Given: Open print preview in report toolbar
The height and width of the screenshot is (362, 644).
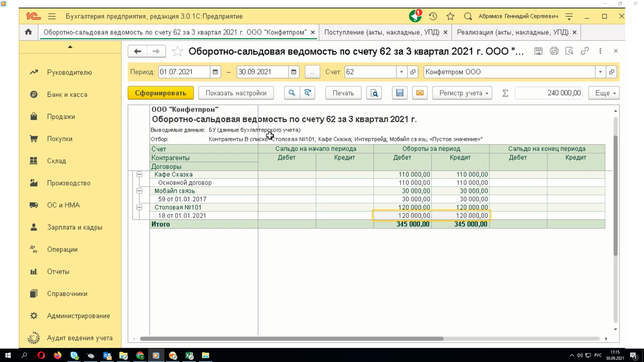Looking at the screenshot, I should pos(374,93).
